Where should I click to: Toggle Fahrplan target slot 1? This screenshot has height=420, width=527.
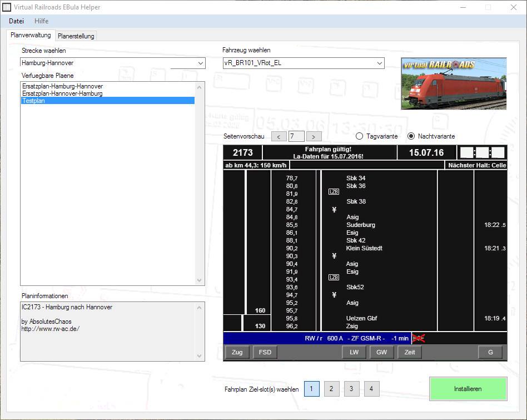tap(311, 389)
